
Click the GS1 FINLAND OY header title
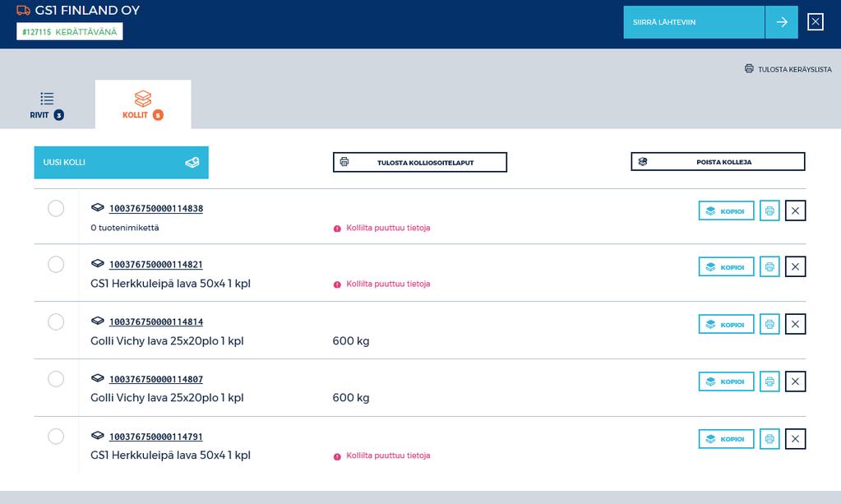click(87, 10)
